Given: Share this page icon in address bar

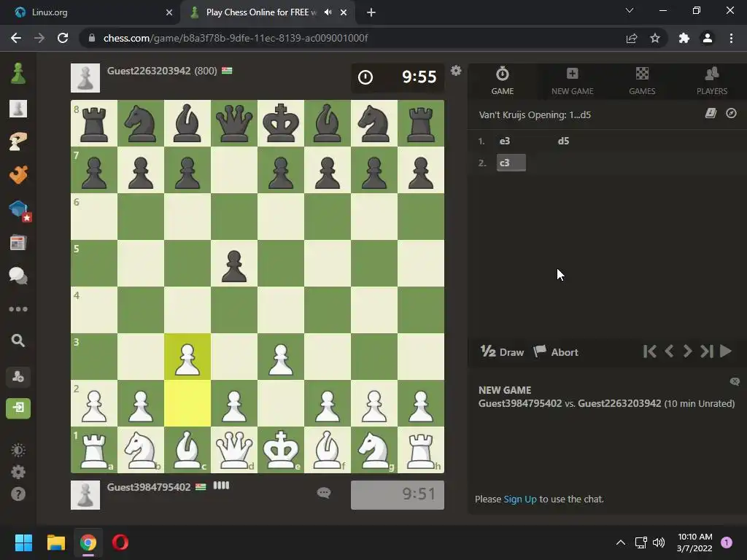Looking at the screenshot, I should (632, 38).
